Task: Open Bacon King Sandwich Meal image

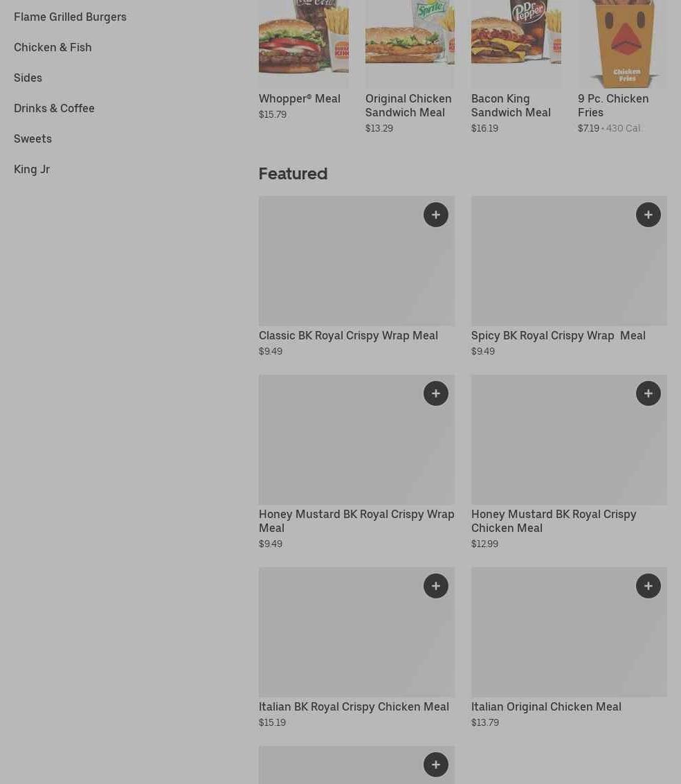Action: [516, 44]
